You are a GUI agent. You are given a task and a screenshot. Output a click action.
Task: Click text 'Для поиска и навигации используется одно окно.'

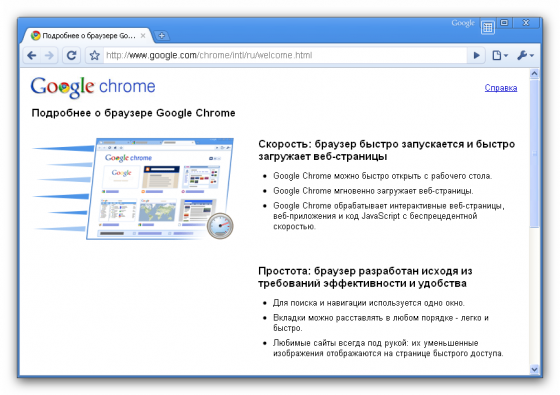point(369,303)
